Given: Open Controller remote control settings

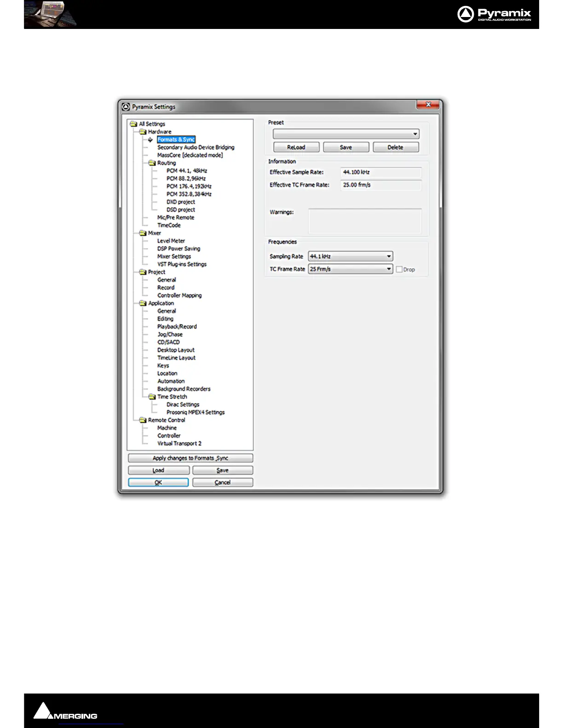Looking at the screenshot, I should 169,436.
